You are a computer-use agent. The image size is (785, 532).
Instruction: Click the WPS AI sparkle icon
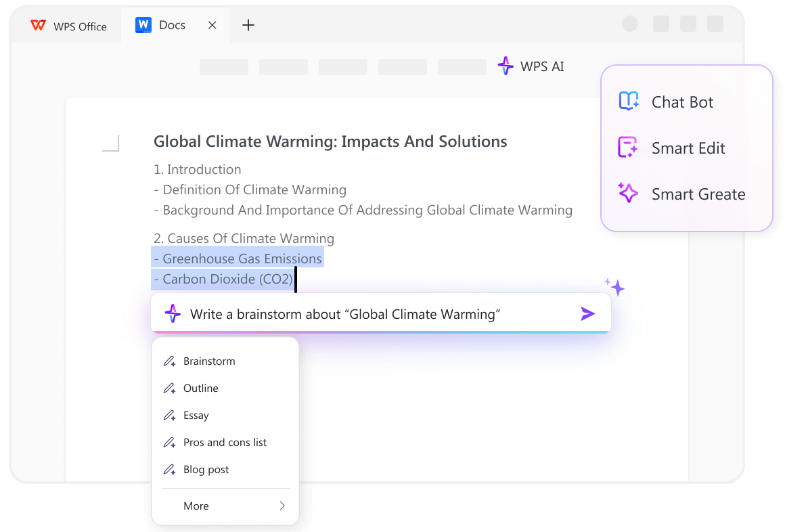(x=506, y=66)
